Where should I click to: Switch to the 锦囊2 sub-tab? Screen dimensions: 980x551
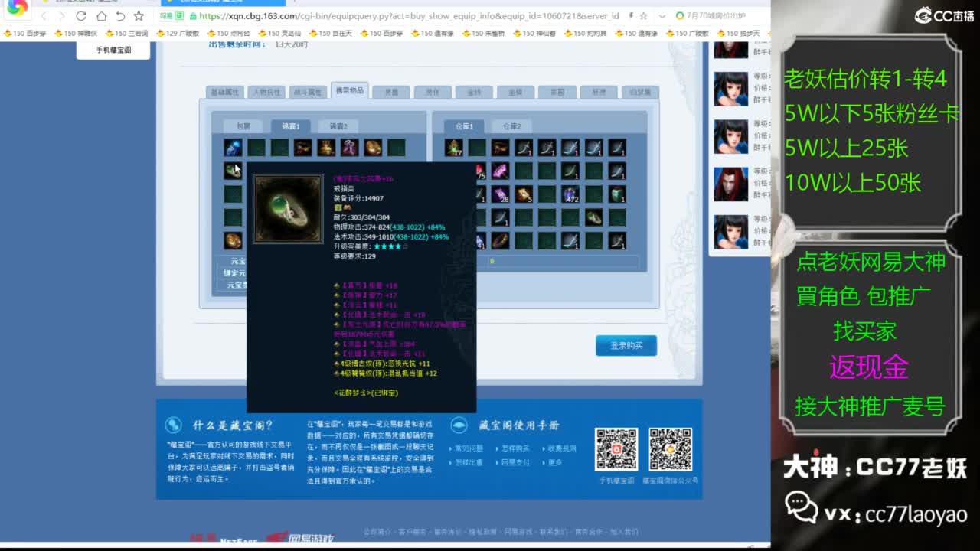click(338, 126)
